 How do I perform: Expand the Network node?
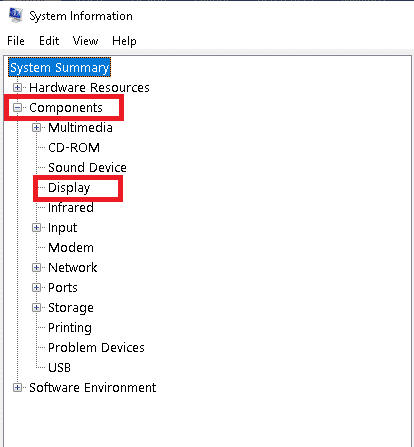(37, 268)
